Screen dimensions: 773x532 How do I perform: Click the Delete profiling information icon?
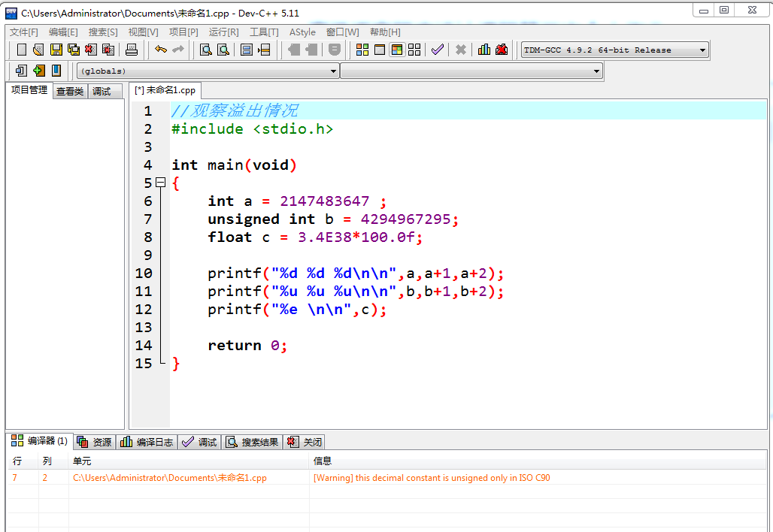[x=502, y=50]
